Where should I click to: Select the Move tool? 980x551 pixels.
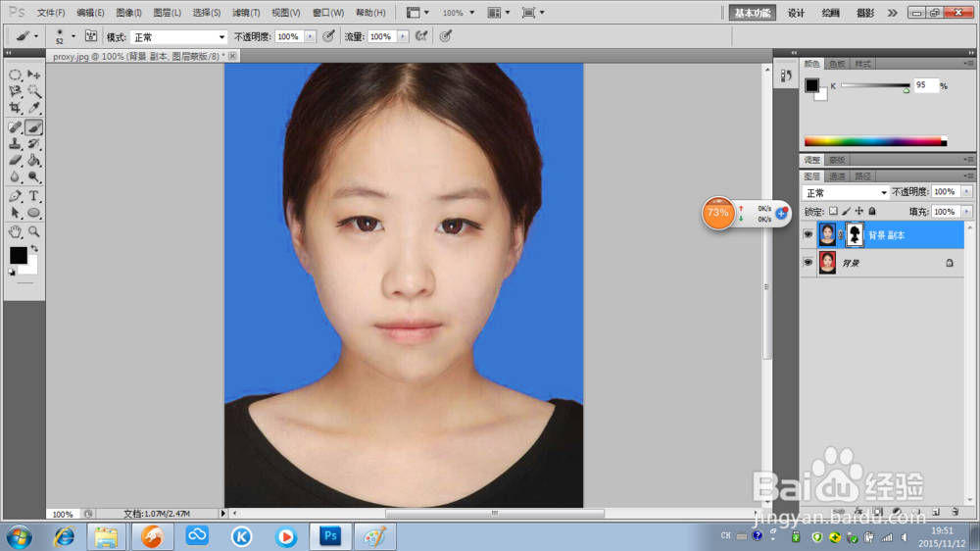33,75
